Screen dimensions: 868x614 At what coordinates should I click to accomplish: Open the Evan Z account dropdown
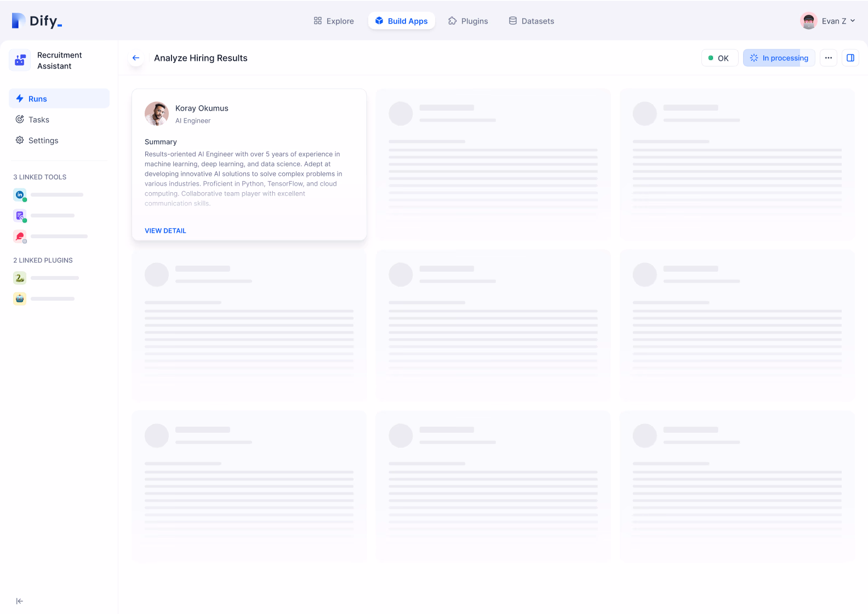tap(827, 21)
